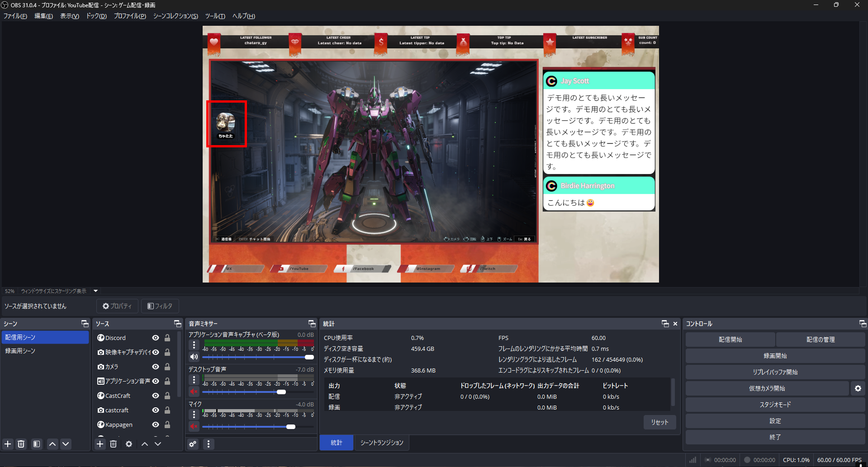Remove the selected source with the trash icon

(114, 444)
